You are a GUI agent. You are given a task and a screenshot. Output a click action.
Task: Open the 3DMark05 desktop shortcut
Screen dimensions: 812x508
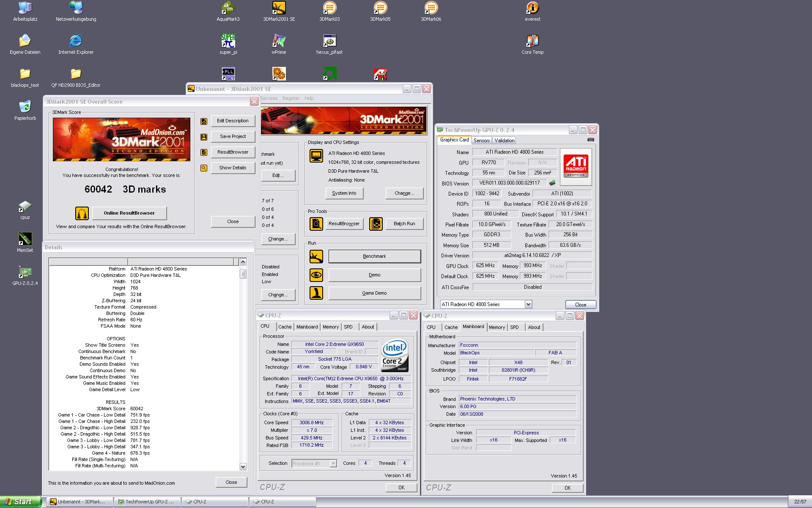pos(380,11)
